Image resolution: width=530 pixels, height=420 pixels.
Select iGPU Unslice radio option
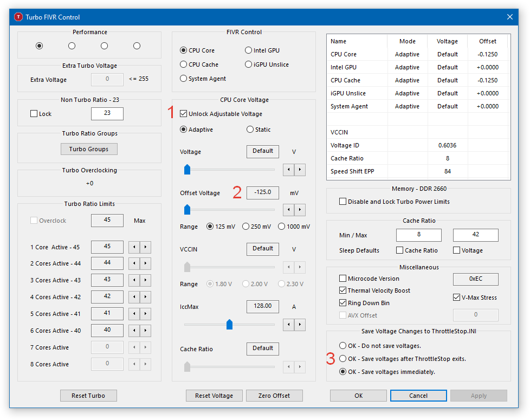267,64
